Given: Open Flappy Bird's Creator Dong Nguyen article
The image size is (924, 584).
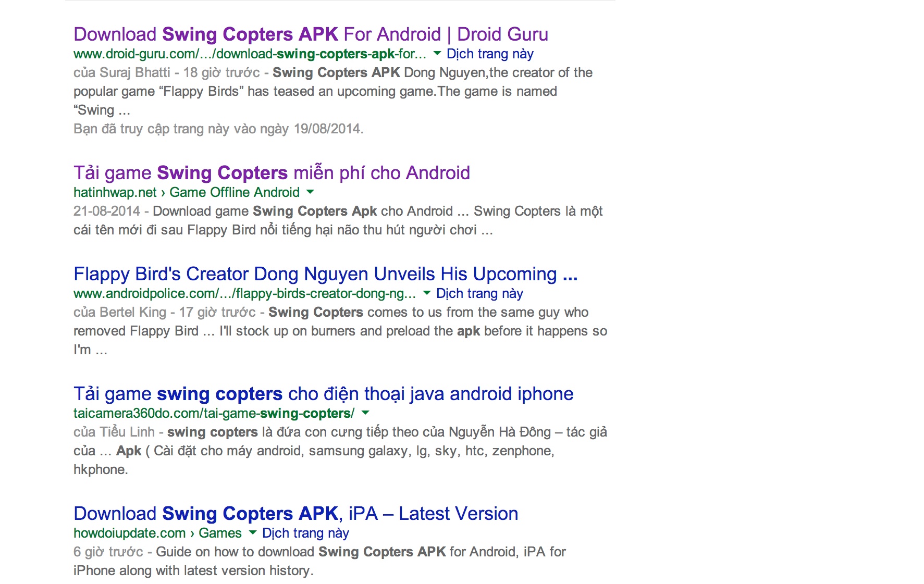Looking at the screenshot, I should [x=325, y=274].
